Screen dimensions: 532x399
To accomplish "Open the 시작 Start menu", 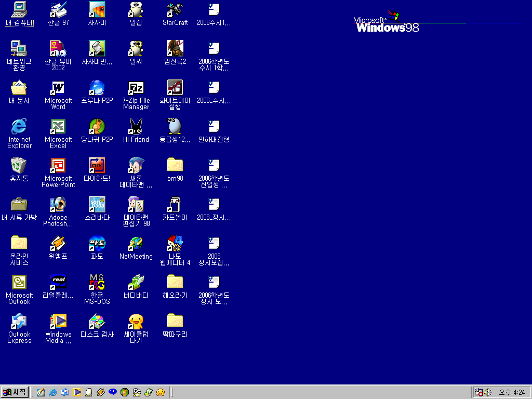I will tap(14, 392).
